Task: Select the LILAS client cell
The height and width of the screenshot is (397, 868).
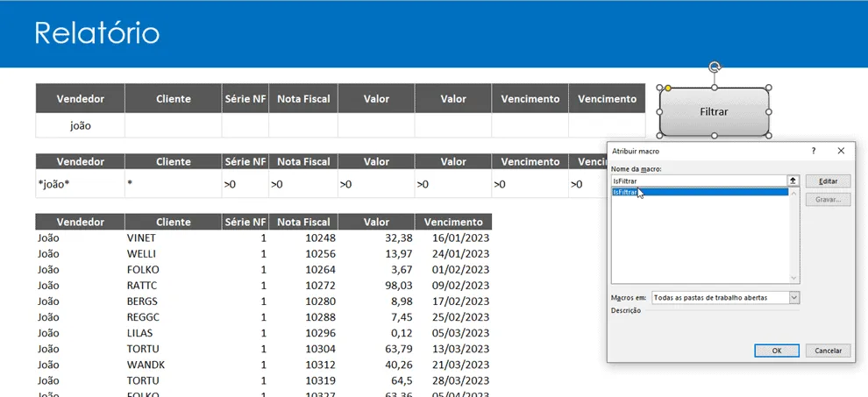Action: 174,333
